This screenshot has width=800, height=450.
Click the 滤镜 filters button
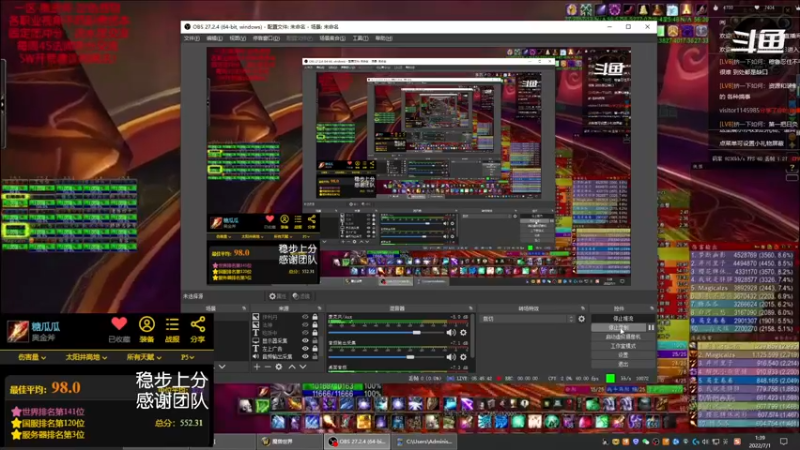(301, 296)
